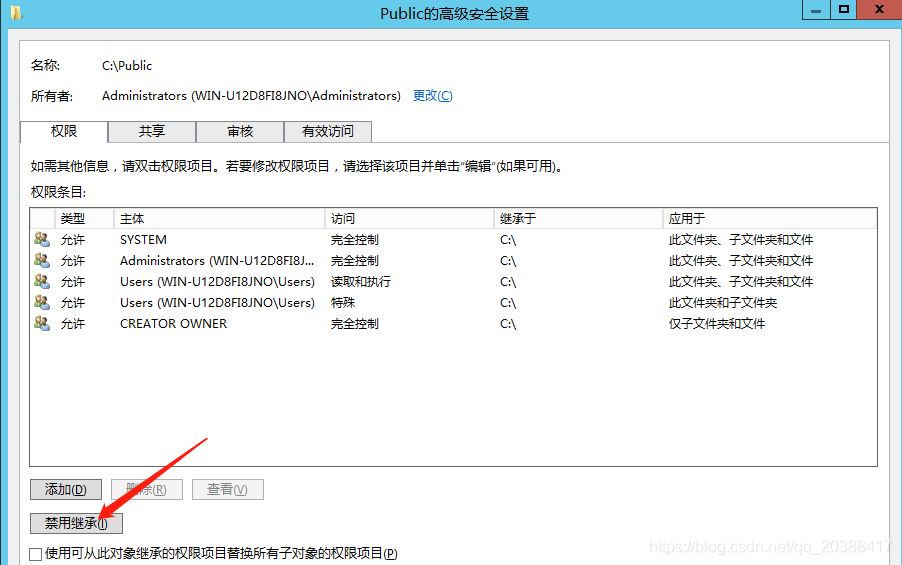Click the 继承于 column header

pos(578,218)
